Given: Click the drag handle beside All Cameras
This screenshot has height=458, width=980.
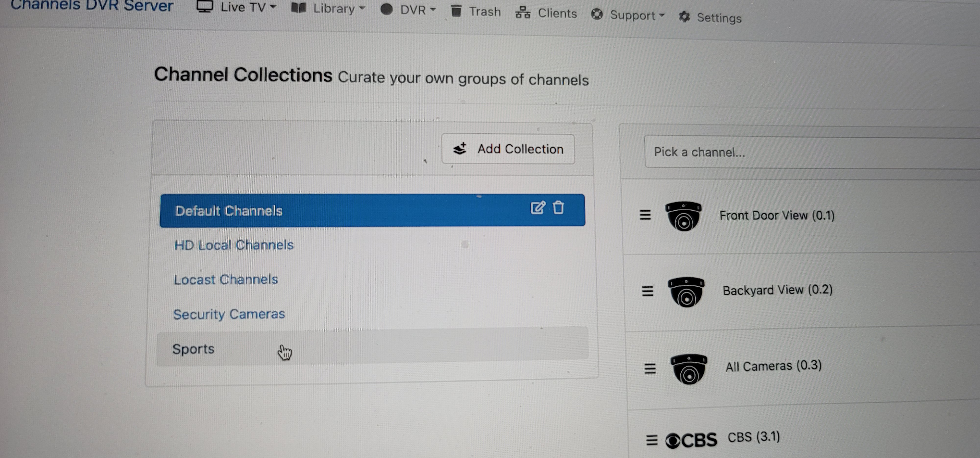Looking at the screenshot, I should click(650, 368).
